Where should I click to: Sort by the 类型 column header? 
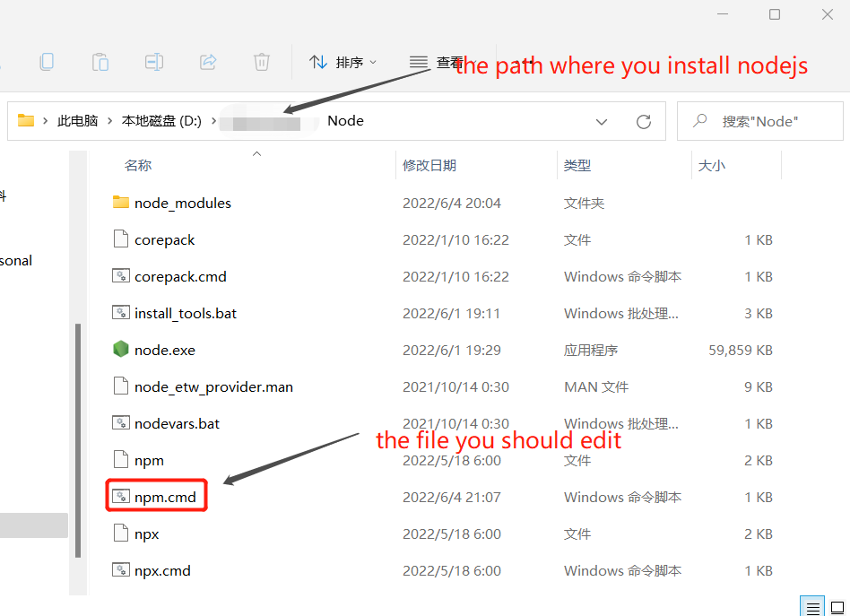577,165
